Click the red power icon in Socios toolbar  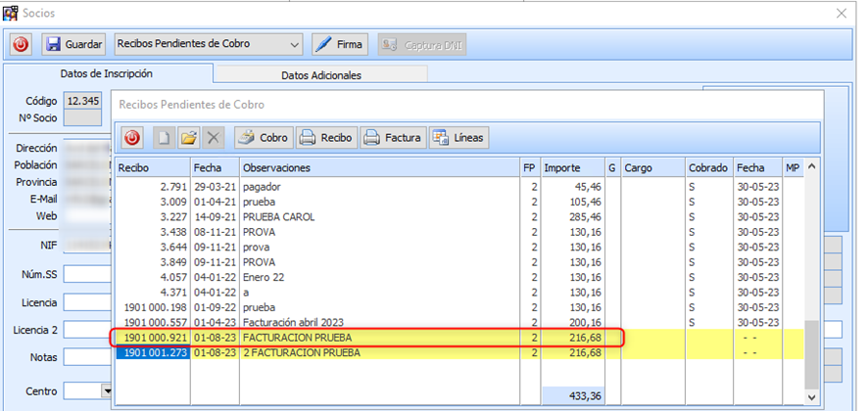22,45
